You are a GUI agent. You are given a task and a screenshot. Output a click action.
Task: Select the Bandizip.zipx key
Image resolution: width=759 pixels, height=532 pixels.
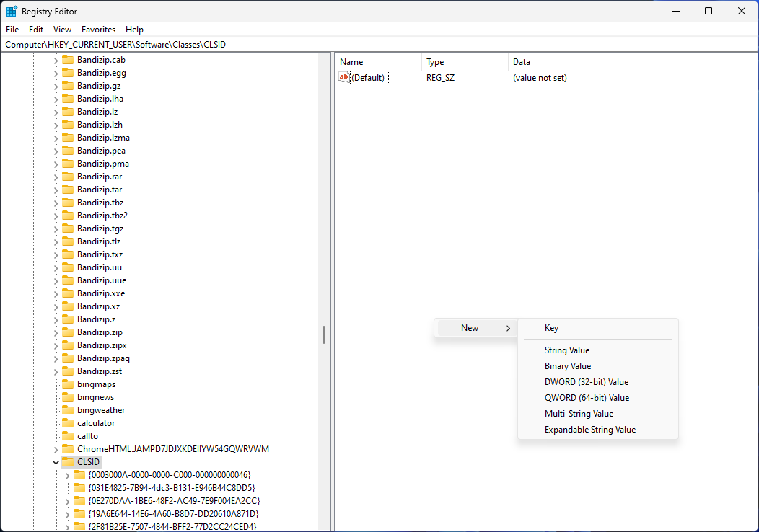tap(102, 345)
